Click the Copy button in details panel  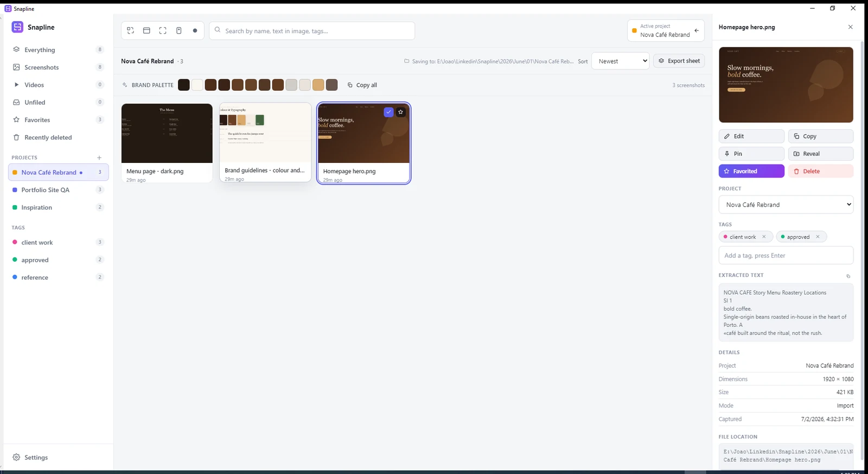(x=821, y=136)
